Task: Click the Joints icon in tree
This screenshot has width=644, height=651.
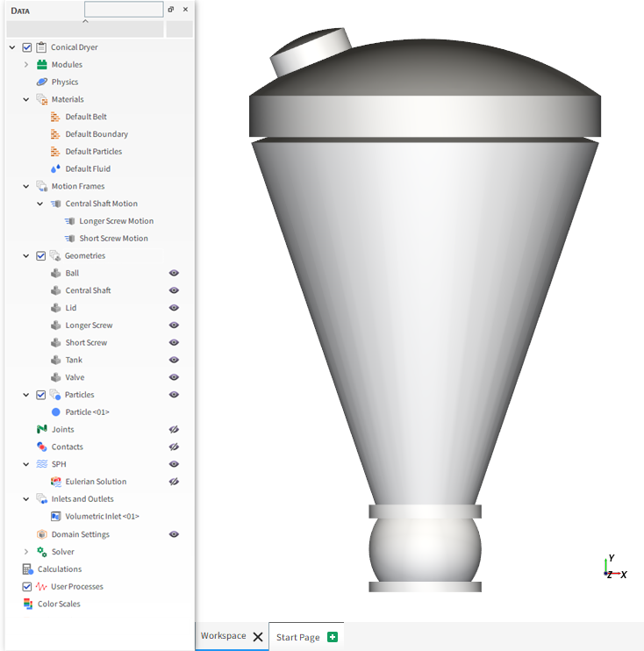Action: point(41,429)
